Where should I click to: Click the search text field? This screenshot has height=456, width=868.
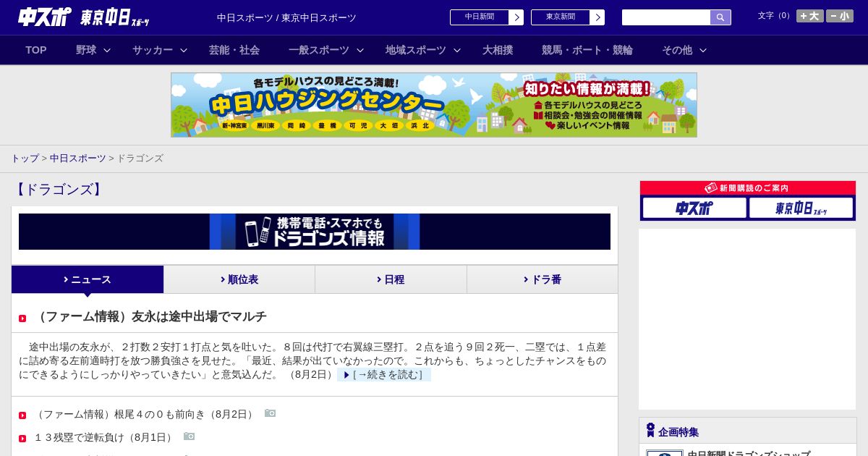pos(666,17)
